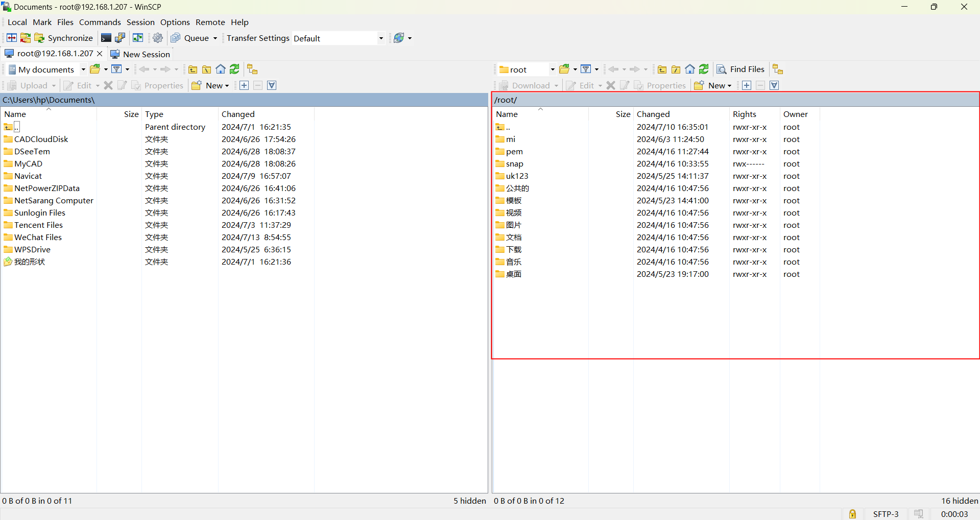
Task: Open the terminal console icon
Action: coord(106,38)
